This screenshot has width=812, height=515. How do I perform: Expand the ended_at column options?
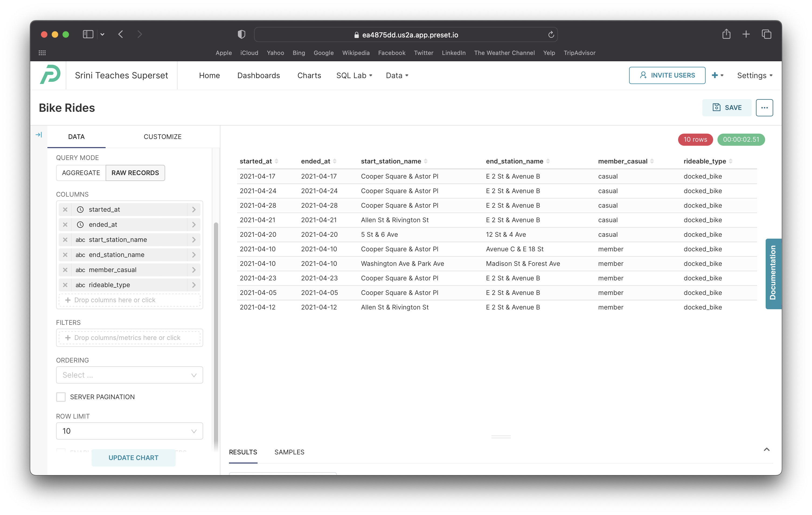tap(194, 224)
